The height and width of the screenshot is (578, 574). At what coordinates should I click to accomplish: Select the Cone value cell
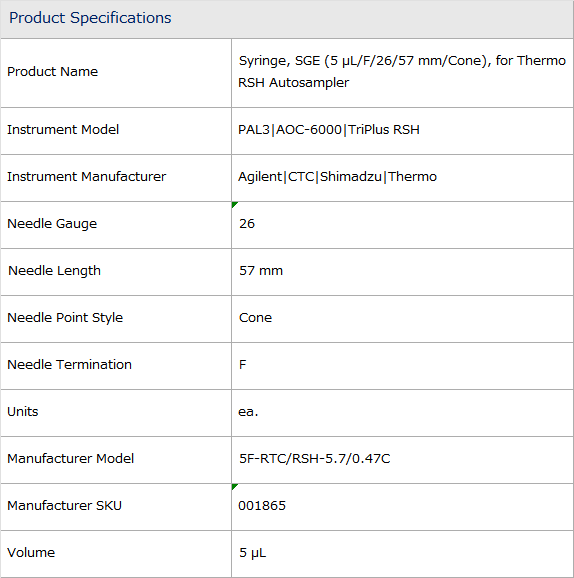coord(403,319)
